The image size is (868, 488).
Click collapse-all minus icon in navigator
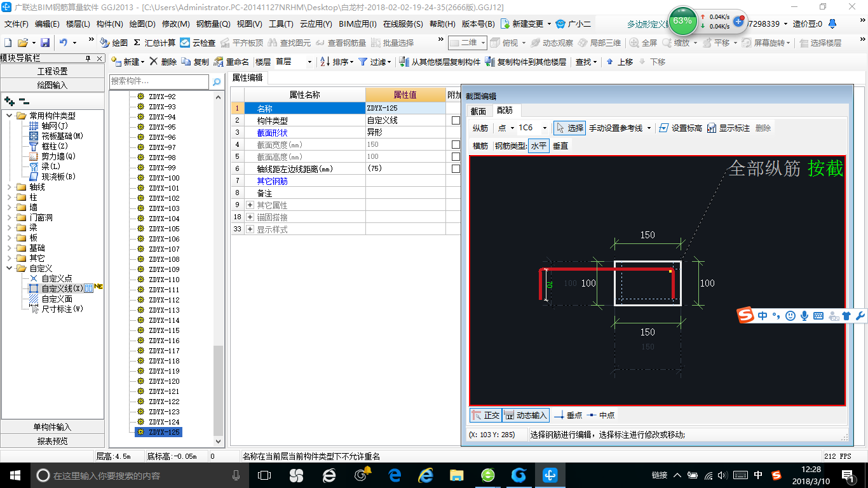coord(24,100)
